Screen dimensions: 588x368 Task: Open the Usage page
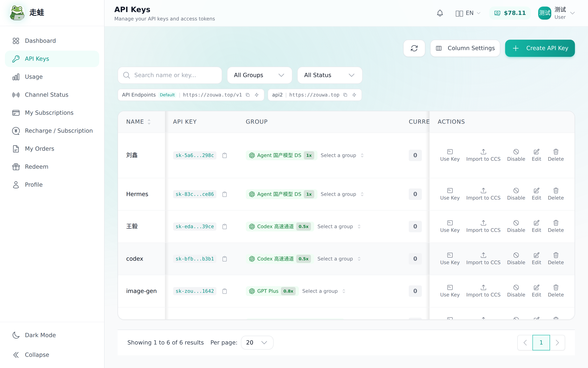(52, 77)
